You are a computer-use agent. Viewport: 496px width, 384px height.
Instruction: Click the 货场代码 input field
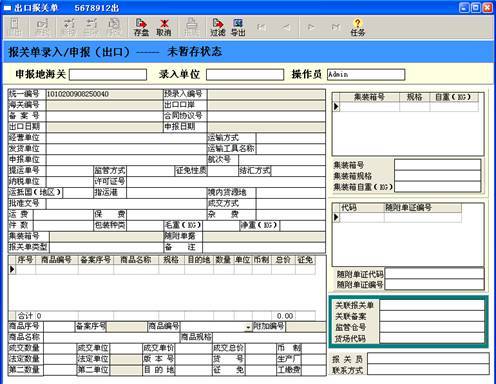[432, 338]
